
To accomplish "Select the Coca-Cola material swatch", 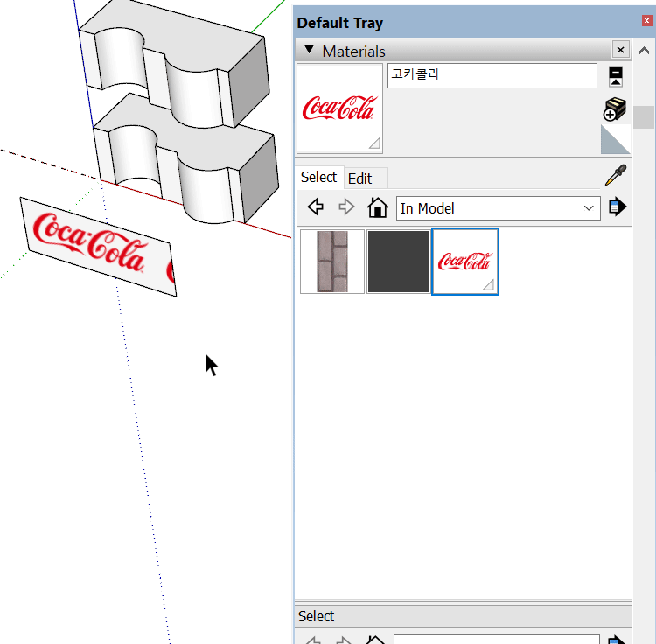I will click(x=465, y=262).
